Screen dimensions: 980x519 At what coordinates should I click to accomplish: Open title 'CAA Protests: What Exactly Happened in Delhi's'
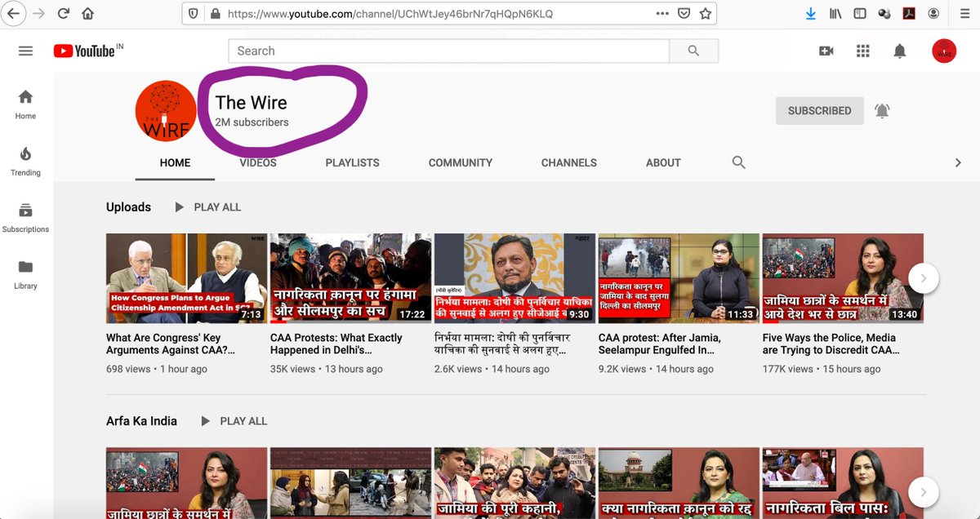point(336,344)
